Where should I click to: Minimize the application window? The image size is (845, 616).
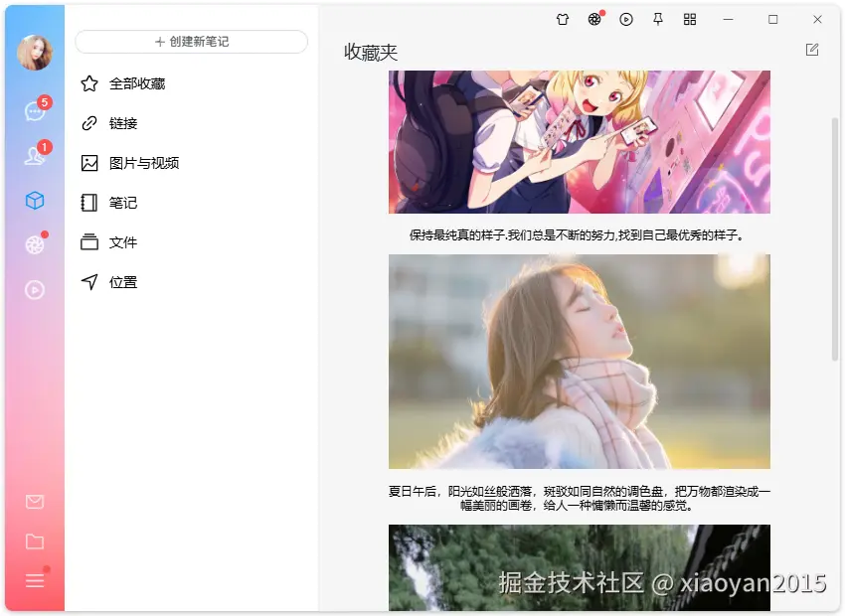(x=728, y=20)
